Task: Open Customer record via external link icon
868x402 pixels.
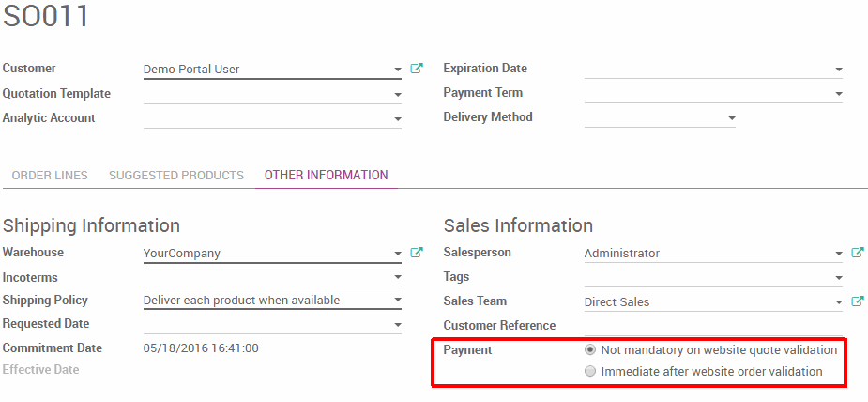Action: point(417,69)
